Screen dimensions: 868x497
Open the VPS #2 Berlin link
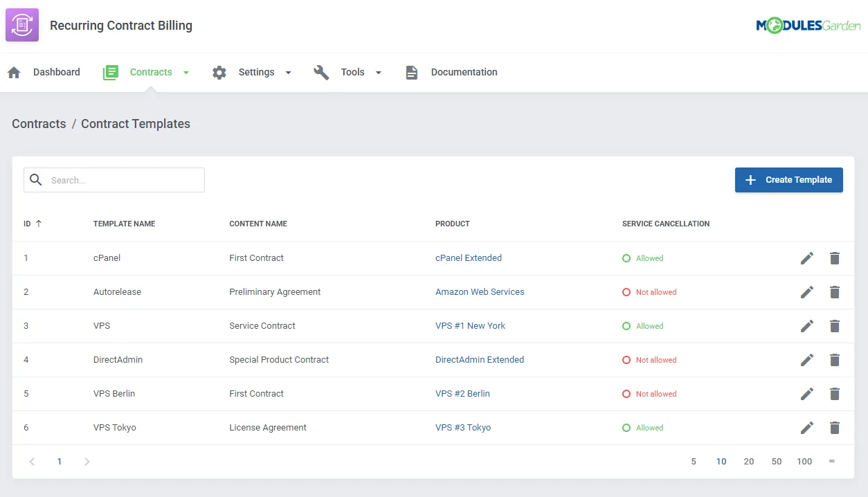click(x=462, y=394)
